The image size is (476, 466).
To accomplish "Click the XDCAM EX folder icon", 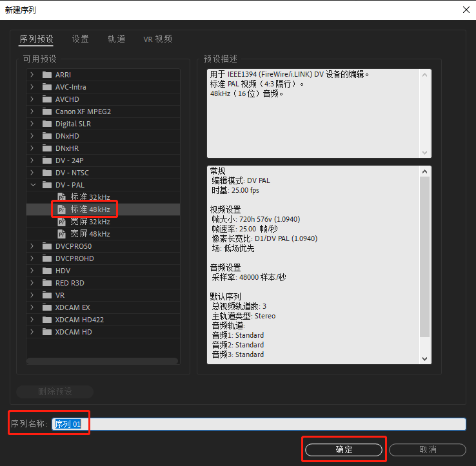I will coord(46,307).
